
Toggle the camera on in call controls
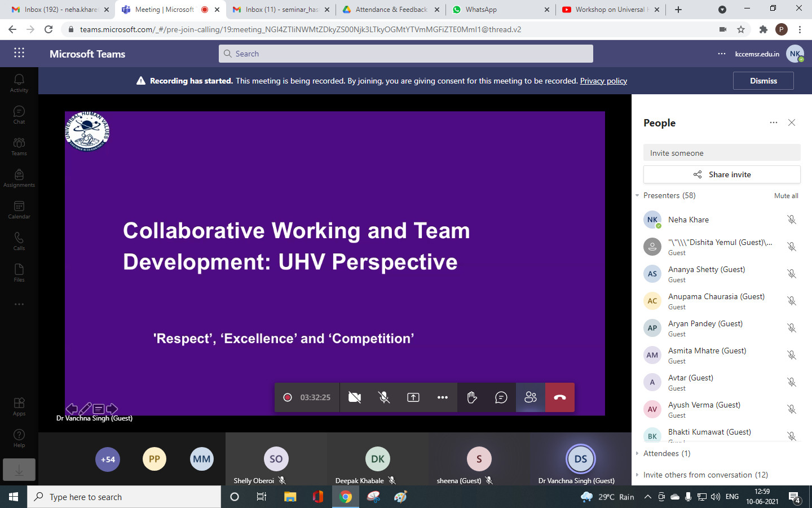[355, 397]
